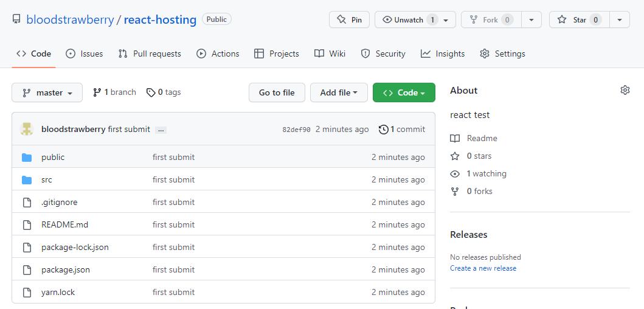Screen dimensions: 644x309
Task: Click the tag icon beside 0 tags
Action: (x=151, y=92)
